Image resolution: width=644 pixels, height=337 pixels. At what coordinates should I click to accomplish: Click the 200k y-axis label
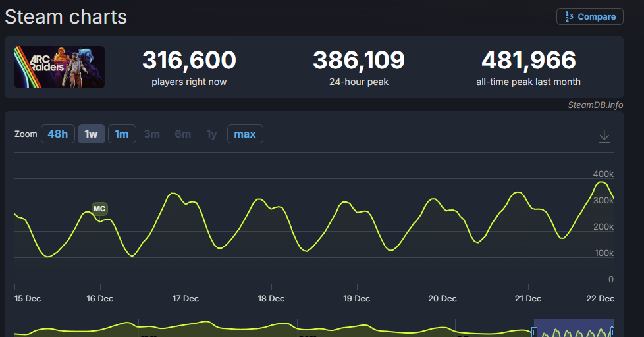[603, 227]
